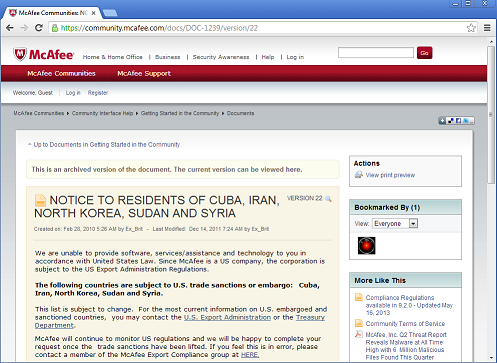Open the Security Awareness menu item
The height and width of the screenshot is (363, 497).
tap(221, 57)
